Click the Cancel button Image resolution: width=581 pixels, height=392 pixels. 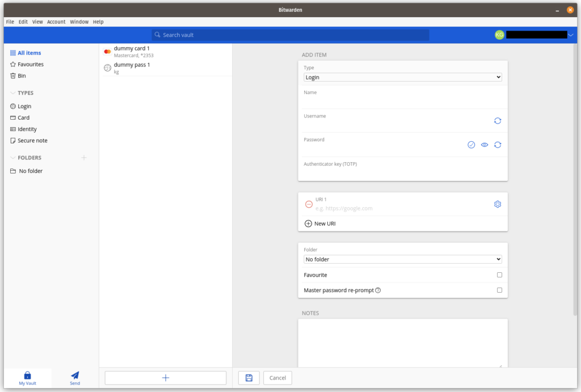pos(277,378)
